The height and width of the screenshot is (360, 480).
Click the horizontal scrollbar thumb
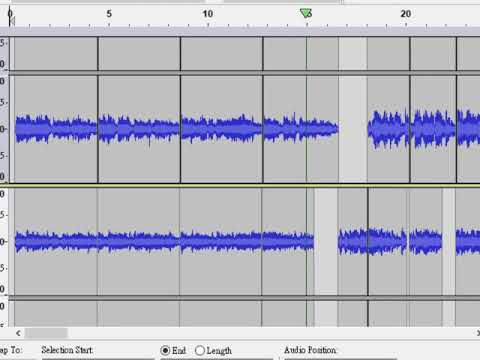[46, 333]
